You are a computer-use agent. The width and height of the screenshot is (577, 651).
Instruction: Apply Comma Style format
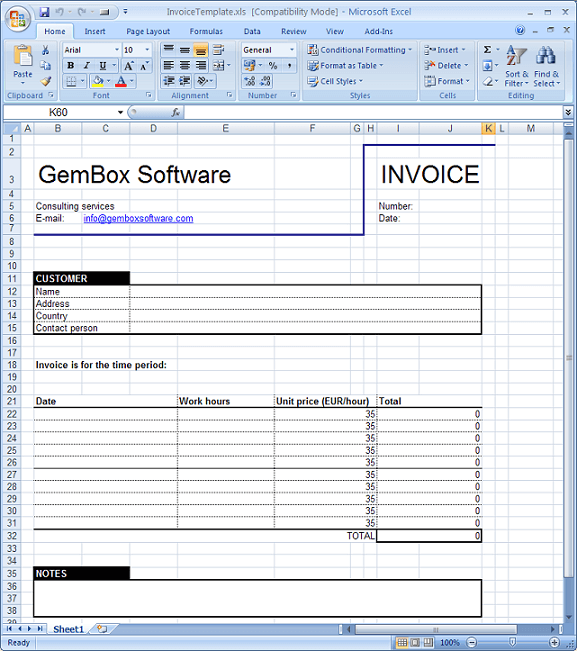point(289,66)
